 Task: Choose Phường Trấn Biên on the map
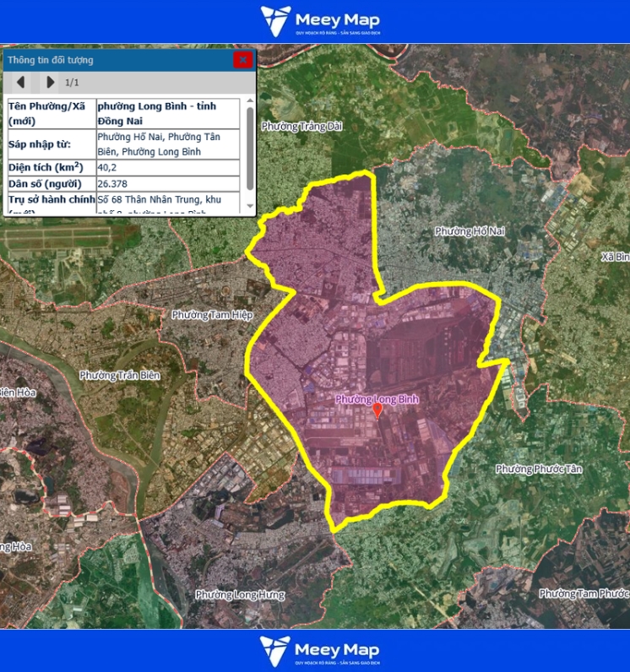tap(121, 375)
